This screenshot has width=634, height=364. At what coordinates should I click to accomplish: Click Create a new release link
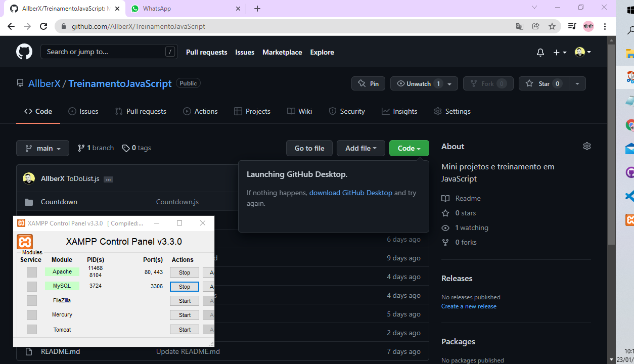[x=469, y=306]
